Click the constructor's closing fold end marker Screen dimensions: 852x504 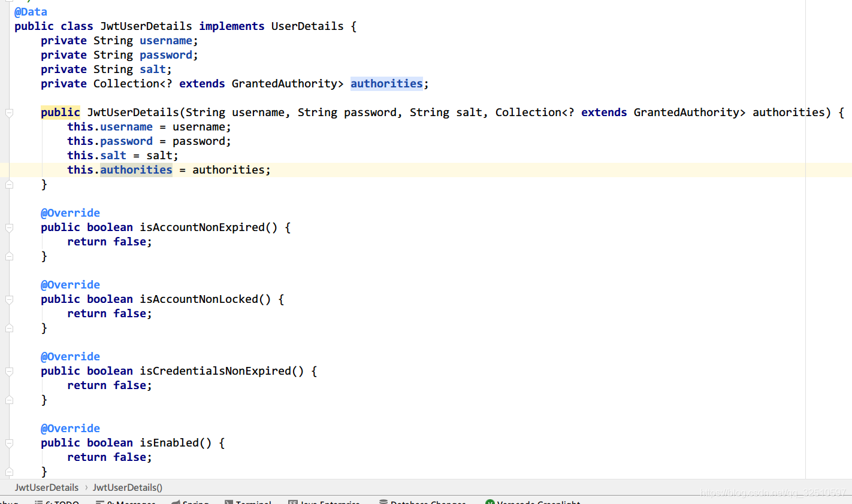pos(9,184)
